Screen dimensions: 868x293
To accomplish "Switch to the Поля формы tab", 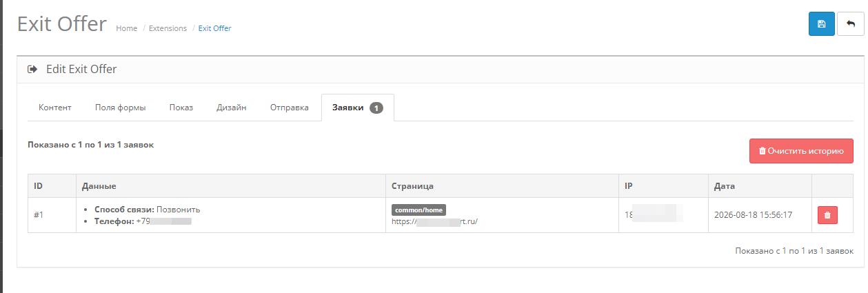I will 121,108.
